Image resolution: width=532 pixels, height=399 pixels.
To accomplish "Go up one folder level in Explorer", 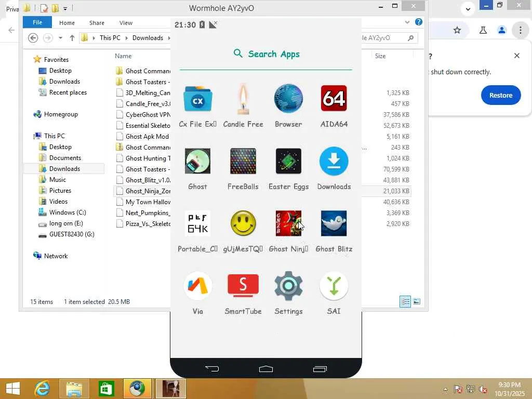I will coord(72,37).
